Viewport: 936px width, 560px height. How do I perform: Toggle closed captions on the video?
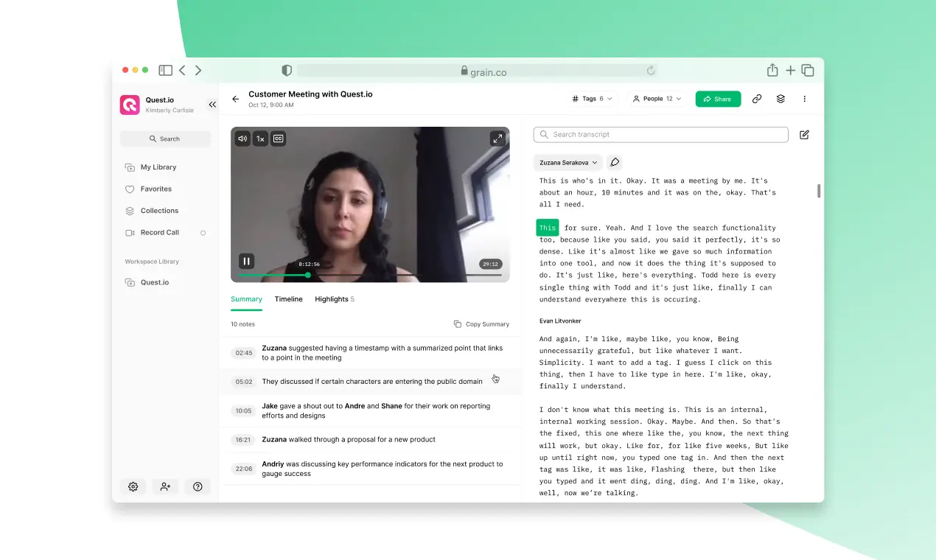278,139
